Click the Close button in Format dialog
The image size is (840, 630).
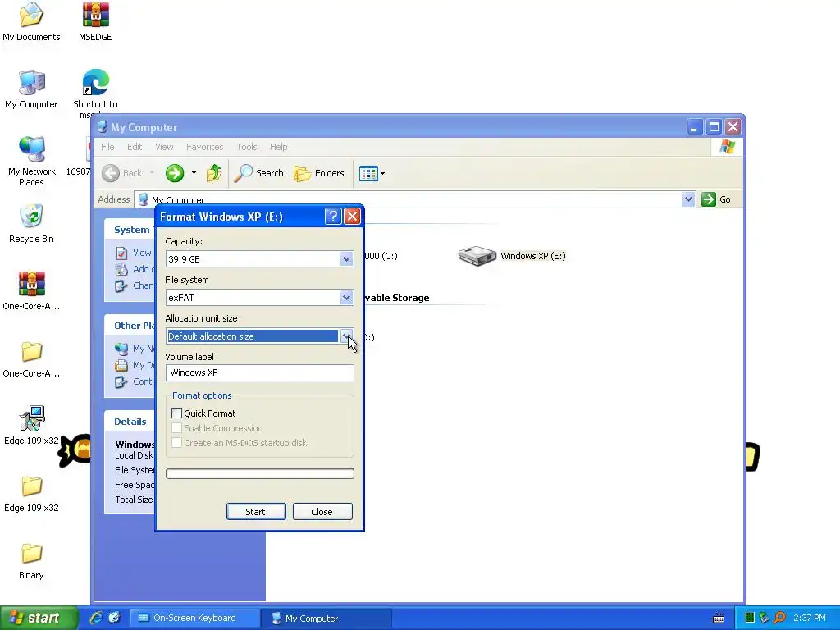(322, 512)
